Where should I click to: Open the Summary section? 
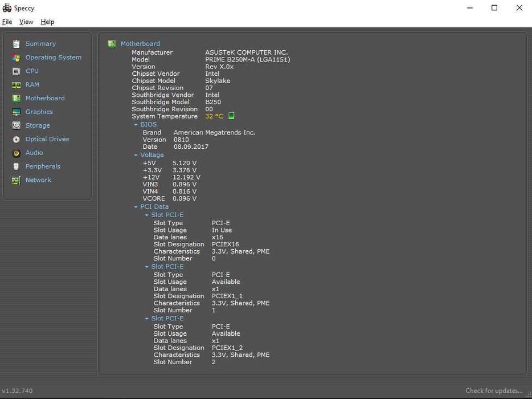(x=40, y=44)
